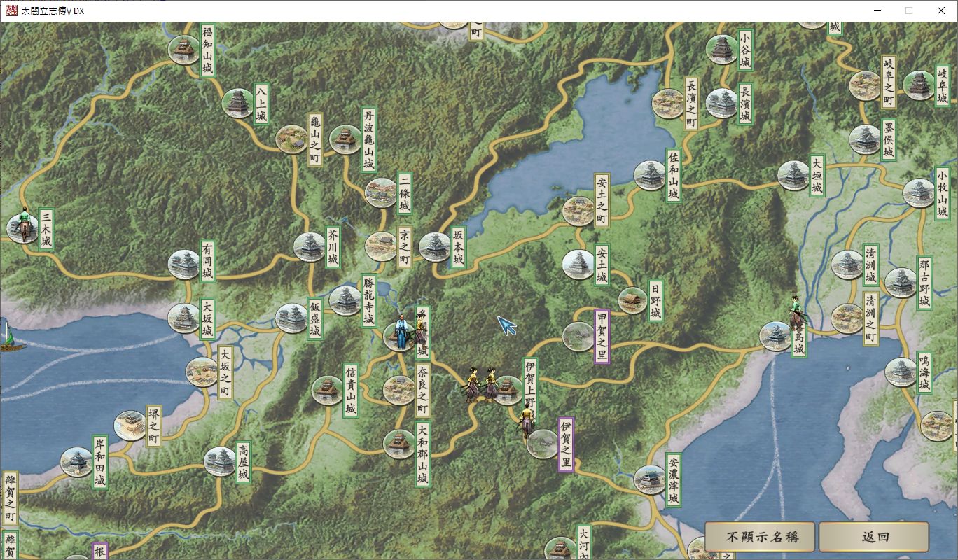Click the 大垣城 castle icon
This screenshot has height=560, width=958.
pos(793,175)
